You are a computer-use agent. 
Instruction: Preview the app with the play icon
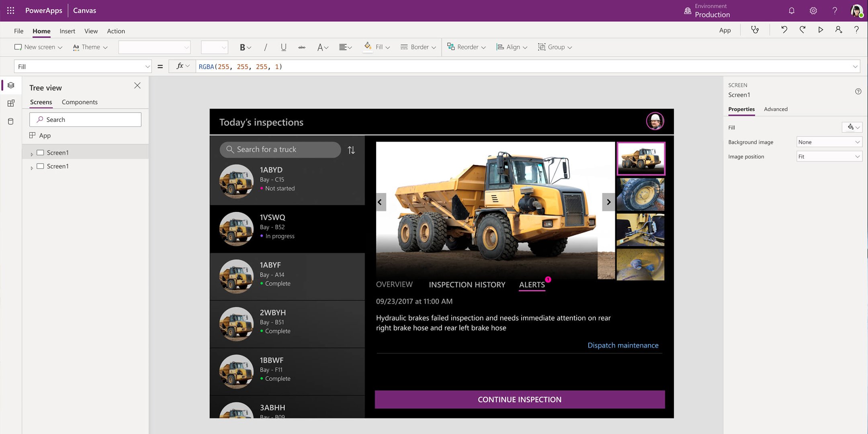coord(821,30)
